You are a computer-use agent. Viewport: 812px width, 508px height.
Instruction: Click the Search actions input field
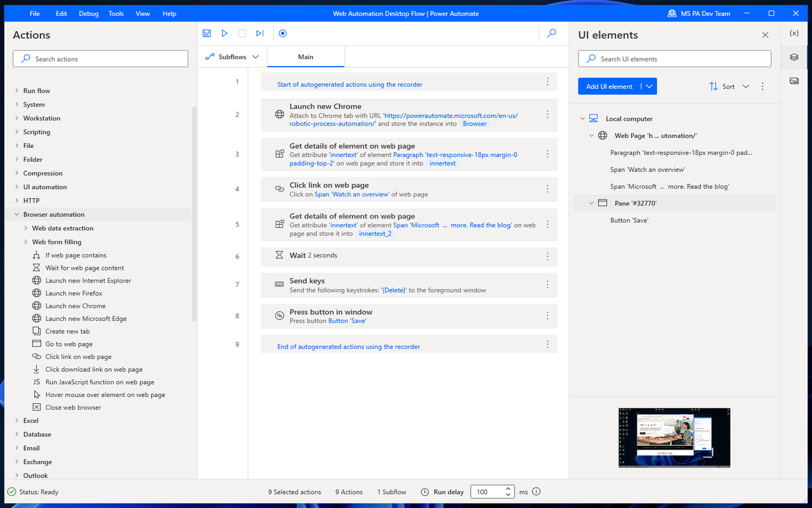100,58
